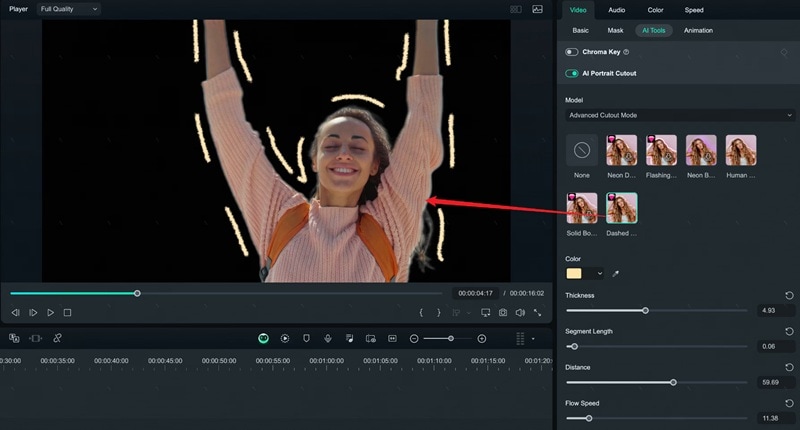This screenshot has width=800, height=430.
Task: Take a snapshot with camera icon
Action: pos(503,313)
